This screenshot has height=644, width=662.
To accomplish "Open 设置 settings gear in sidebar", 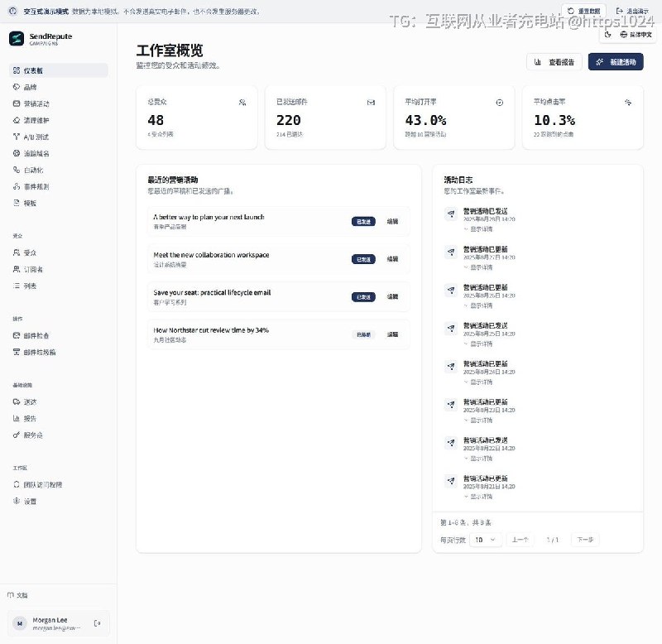I will pos(17,501).
